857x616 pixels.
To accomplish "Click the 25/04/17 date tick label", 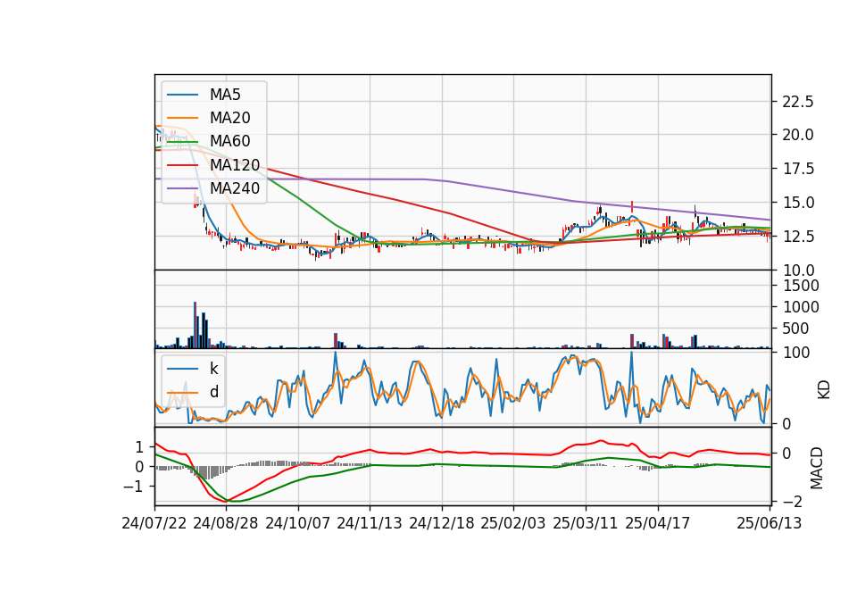I will 658,523.
